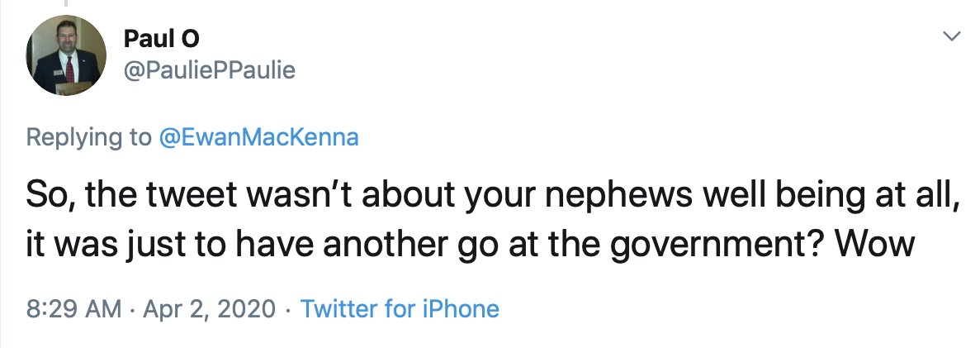Image resolution: width=980 pixels, height=348 pixels.
Task: Click the word "nephews" in the tweet
Action: [x=605, y=199]
